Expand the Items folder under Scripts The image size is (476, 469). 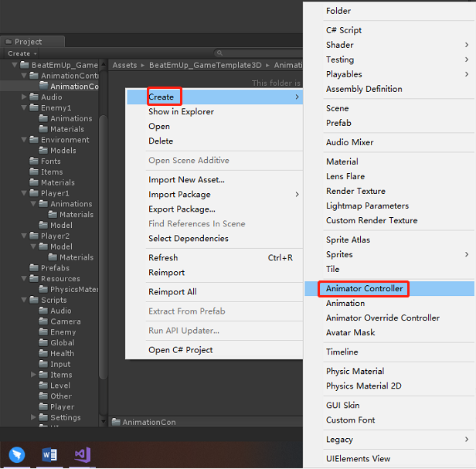(33, 375)
